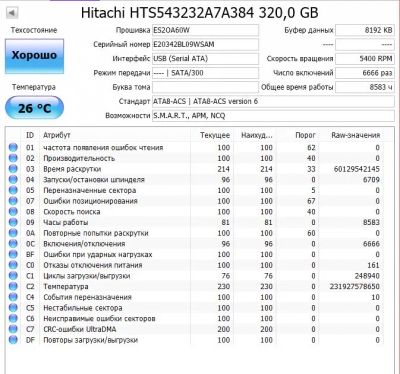Click status circle for attribute DF
Screen dimensions: 400x374
(x=13, y=340)
